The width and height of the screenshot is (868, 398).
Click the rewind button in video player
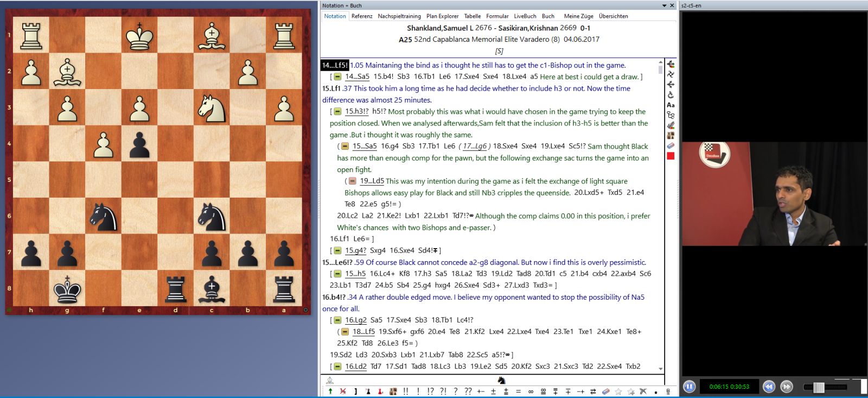tap(769, 387)
